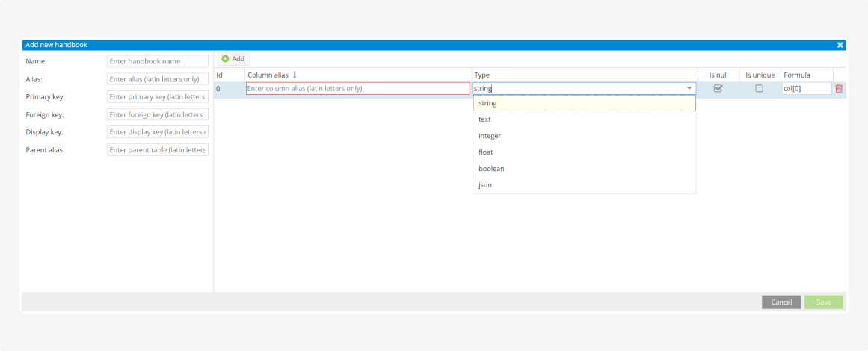Click the Parent alias input field

pyautogui.click(x=157, y=150)
